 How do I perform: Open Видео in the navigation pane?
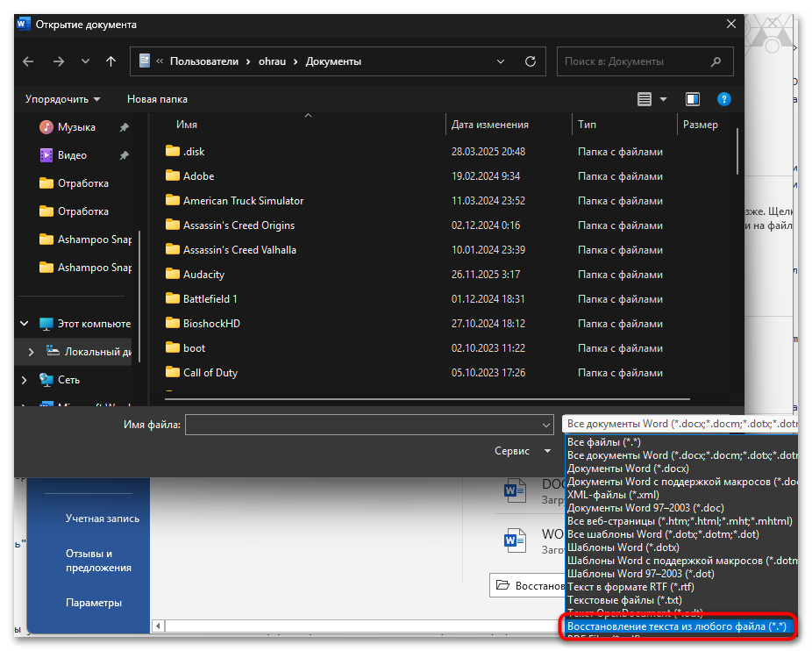coord(72,155)
